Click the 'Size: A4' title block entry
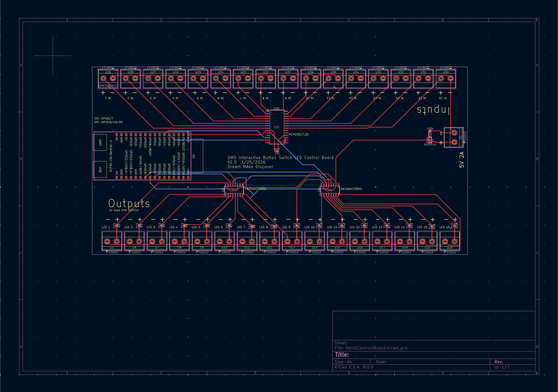558x392 pixels. click(343, 362)
